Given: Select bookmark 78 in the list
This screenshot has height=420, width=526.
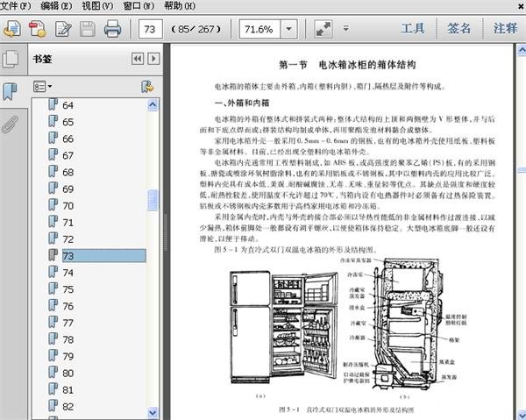Looking at the screenshot, I should pos(68,340).
